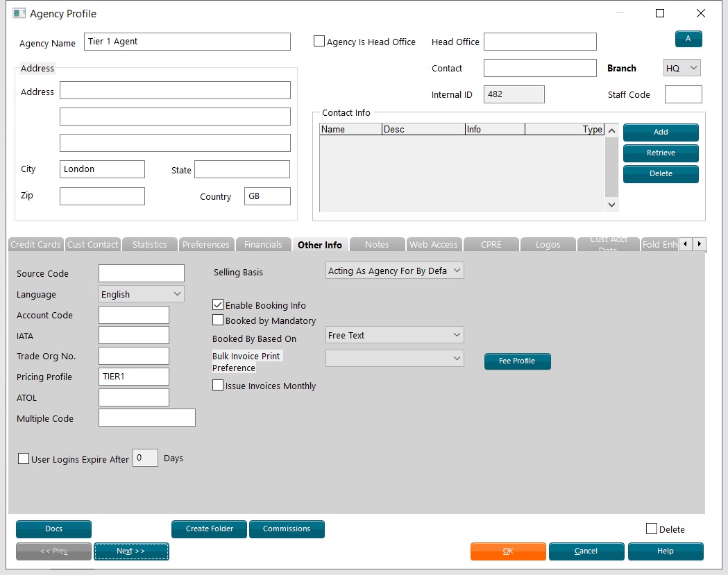Switch to Web Access tab

434,244
